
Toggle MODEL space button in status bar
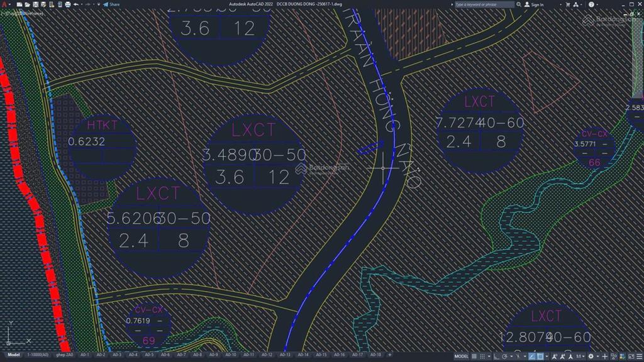tap(462, 356)
